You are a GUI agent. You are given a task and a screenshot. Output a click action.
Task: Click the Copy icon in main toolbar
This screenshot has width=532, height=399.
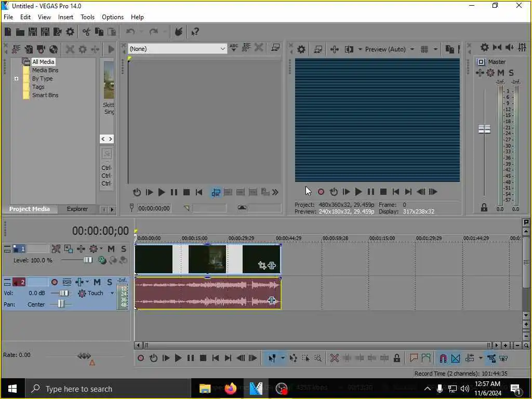(x=99, y=32)
